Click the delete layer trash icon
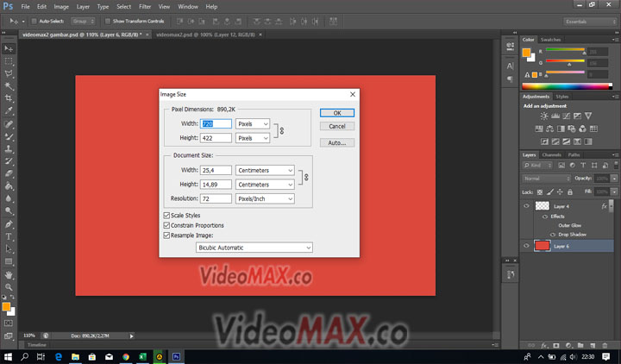 (x=605, y=345)
